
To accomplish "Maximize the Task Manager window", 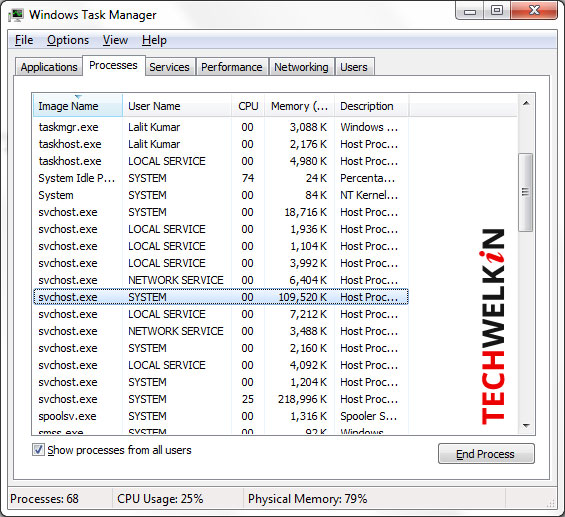I will click(x=497, y=11).
